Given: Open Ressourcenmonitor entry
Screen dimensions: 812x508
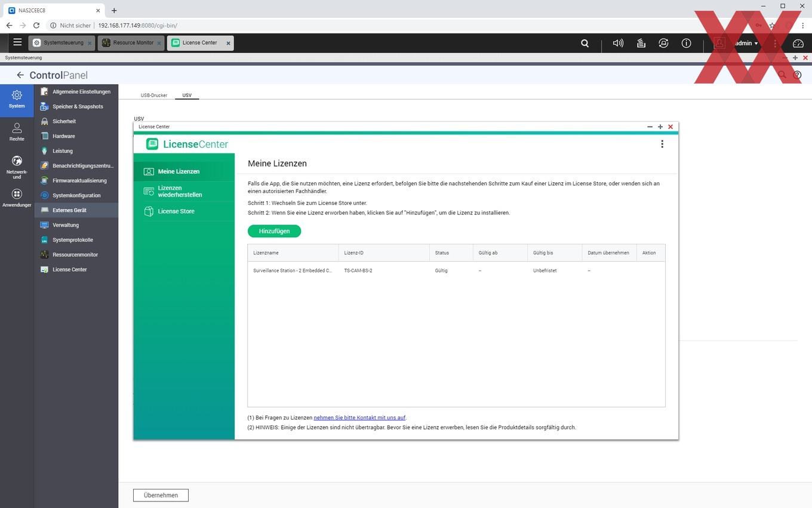Looking at the screenshot, I should (x=76, y=255).
